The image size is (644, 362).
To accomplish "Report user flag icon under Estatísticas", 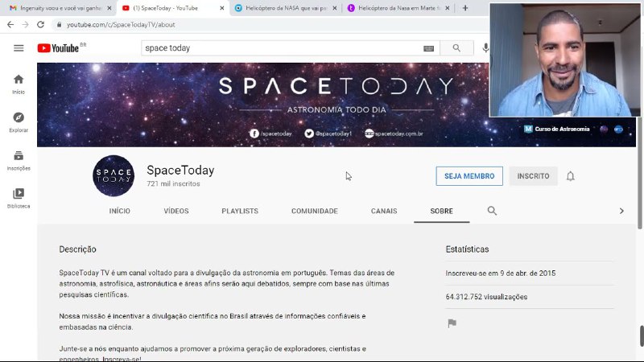I will click(452, 323).
